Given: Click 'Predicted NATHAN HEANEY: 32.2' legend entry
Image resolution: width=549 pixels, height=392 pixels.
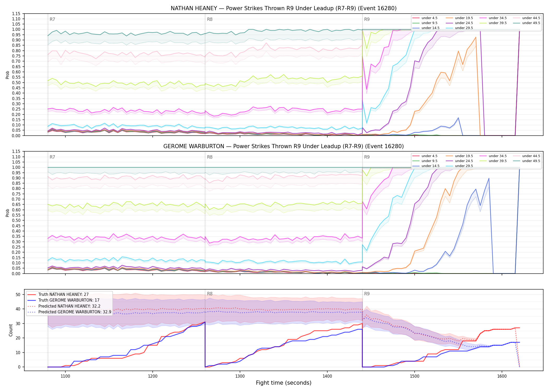Looking at the screenshot, I should (x=64, y=306).
